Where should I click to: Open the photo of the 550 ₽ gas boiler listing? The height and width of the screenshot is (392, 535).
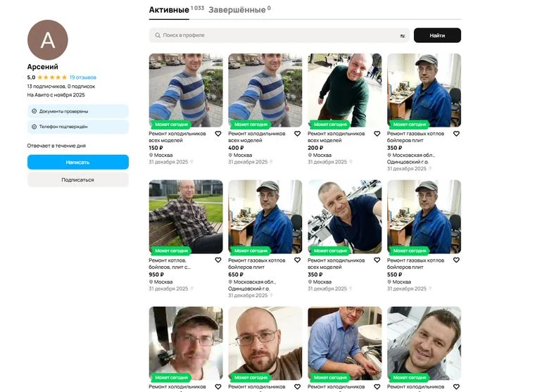(x=424, y=217)
